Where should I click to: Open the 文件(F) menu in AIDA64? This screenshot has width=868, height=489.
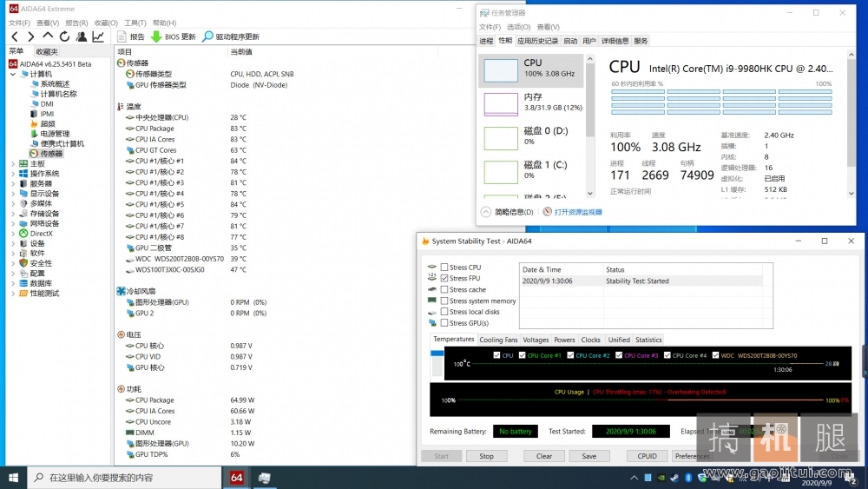click(x=19, y=23)
